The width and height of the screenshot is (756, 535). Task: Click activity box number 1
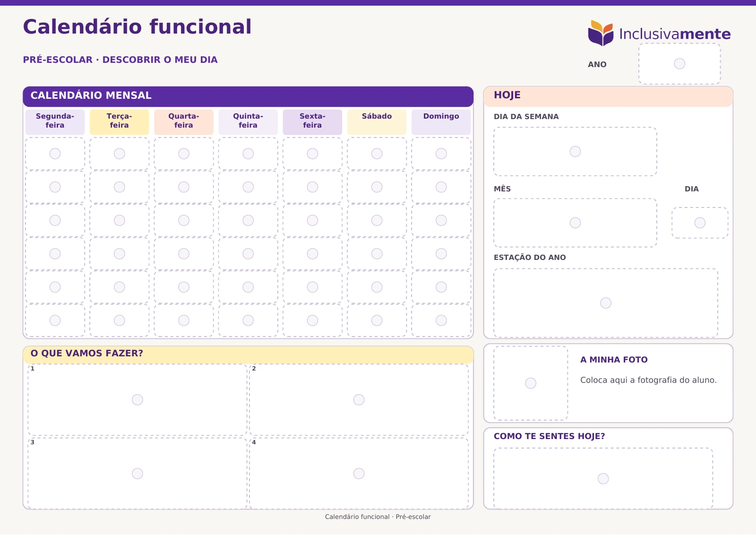tap(137, 400)
